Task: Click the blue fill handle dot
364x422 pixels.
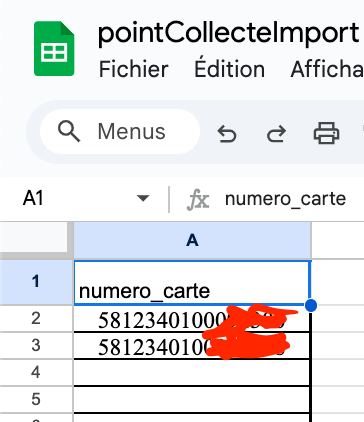Action: tap(310, 305)
